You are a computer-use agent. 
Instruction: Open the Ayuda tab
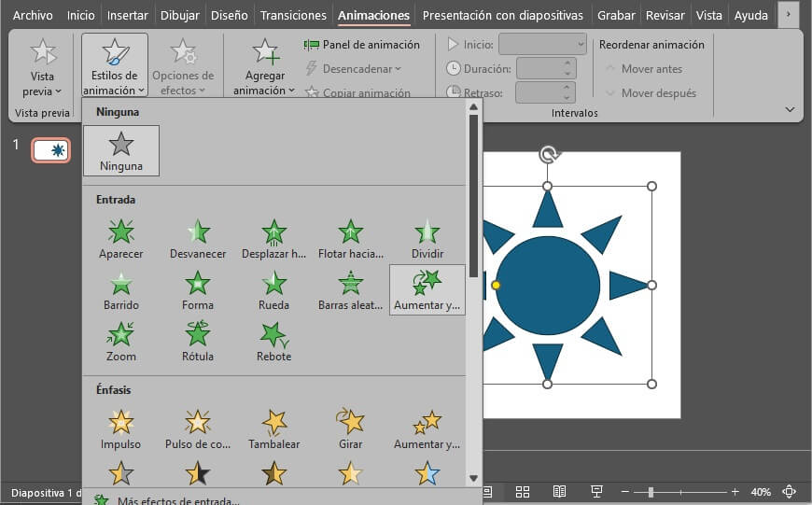[751, 16]
